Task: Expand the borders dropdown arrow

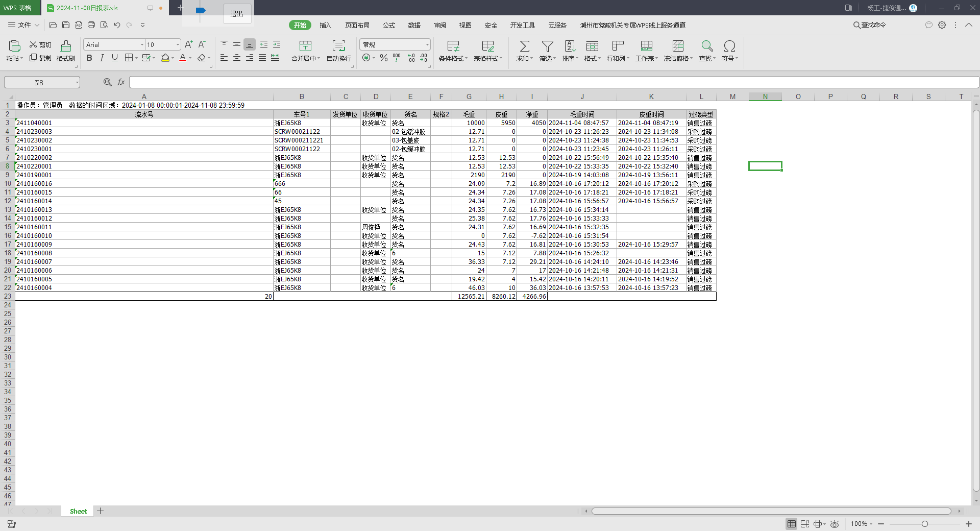Action: (x=136, y=58)
